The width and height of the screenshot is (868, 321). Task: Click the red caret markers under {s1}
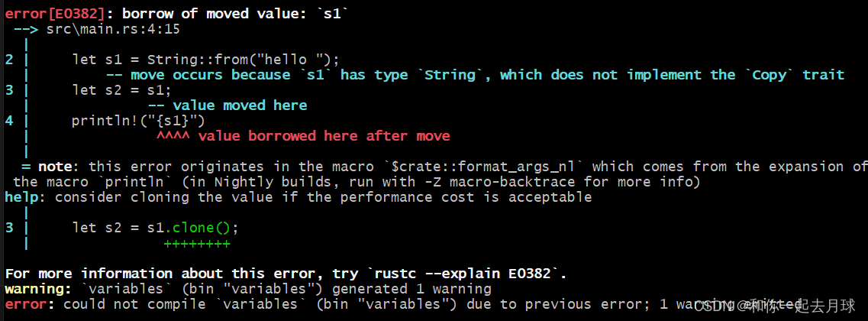click(173, 136)
